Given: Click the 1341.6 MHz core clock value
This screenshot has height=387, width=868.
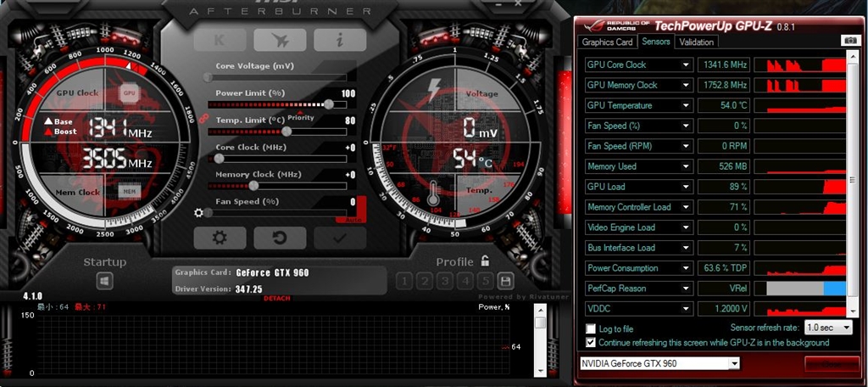Looking at the screenshot, I should [724, 64].
